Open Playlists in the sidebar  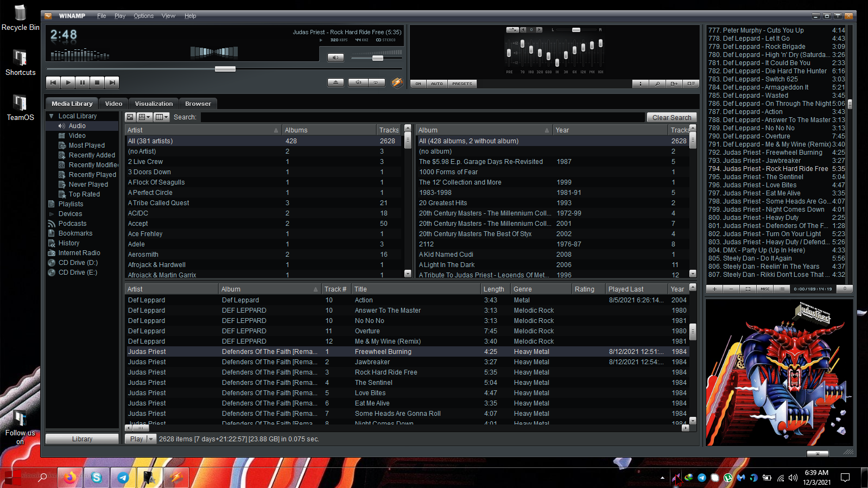71,204
